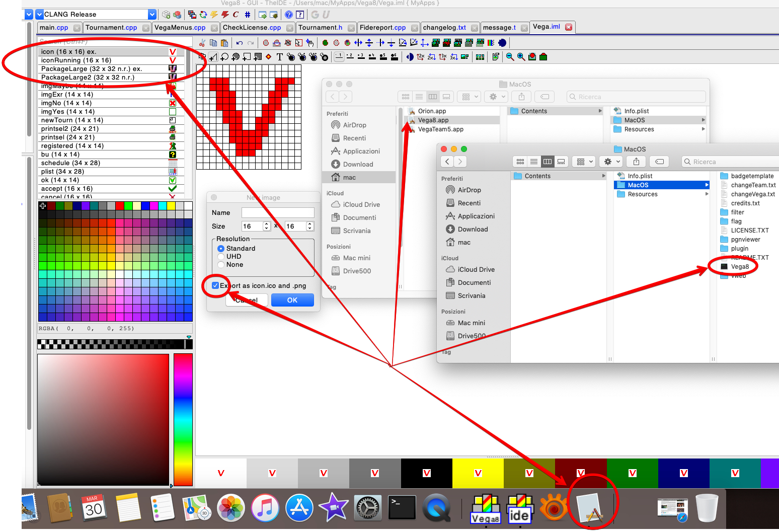Toggle Export as icon.ico and .png checkbox
The width and height of the screenshot is (779, 532).
[215, 285]
